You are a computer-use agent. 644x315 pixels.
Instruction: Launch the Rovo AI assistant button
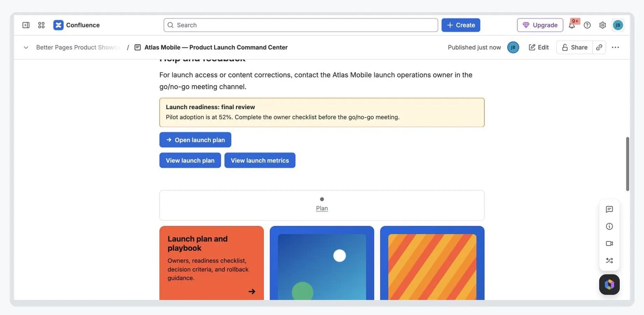point(609,285)
